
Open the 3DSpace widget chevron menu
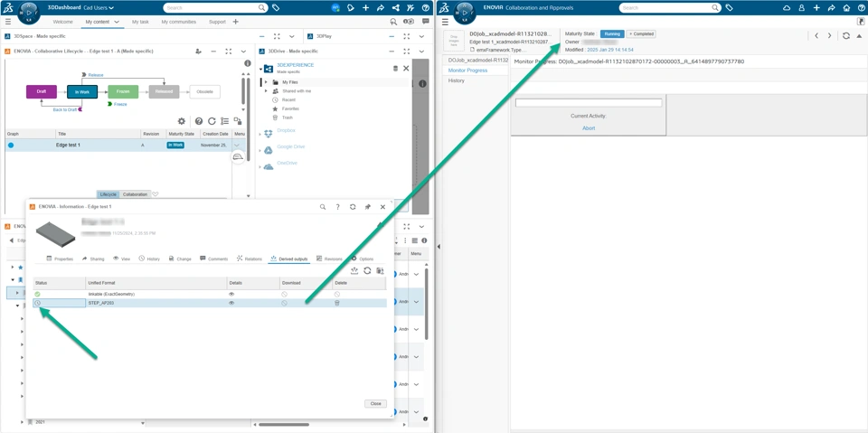point(291,36)
